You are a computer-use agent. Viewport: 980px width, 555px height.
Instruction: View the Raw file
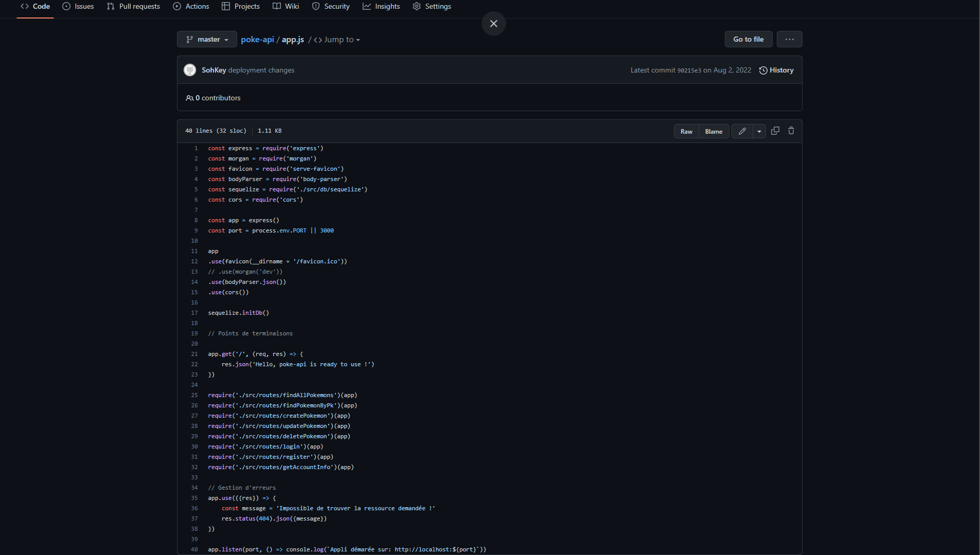click(686, 131)
